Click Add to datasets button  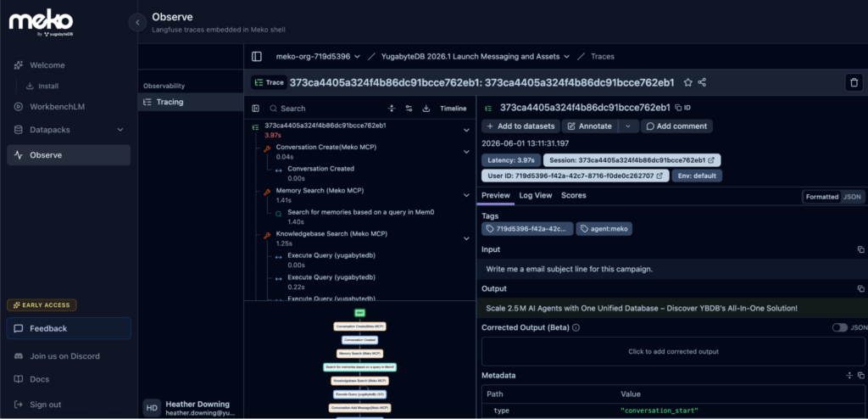coord(521,126)
